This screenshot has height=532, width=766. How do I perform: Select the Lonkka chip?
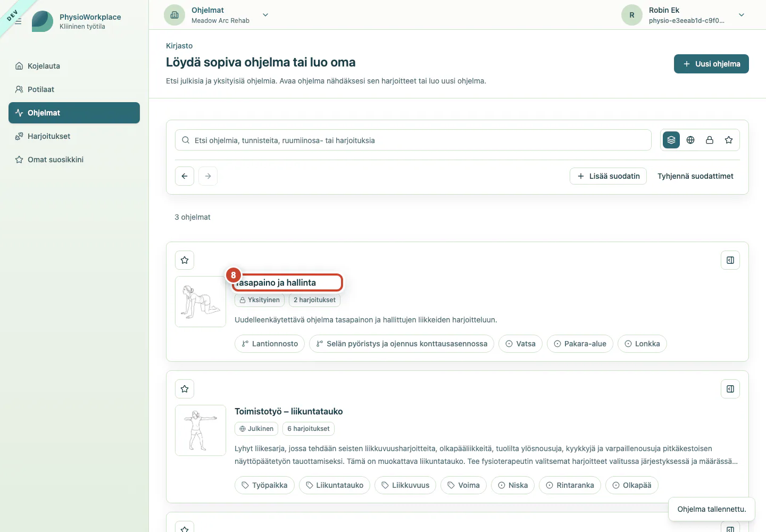tap(642, 344)
